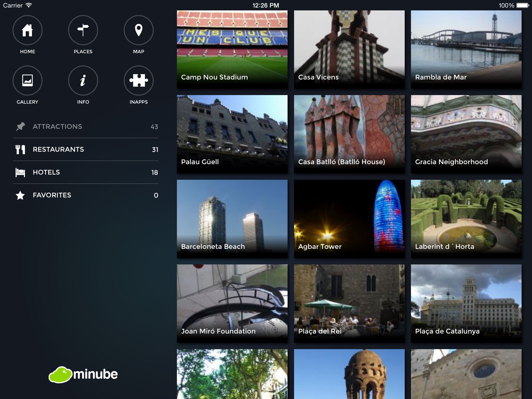Select Laberint d'Horta card
Image resolution: width=532 pixels, height=399 pixels.
(466, 219)
